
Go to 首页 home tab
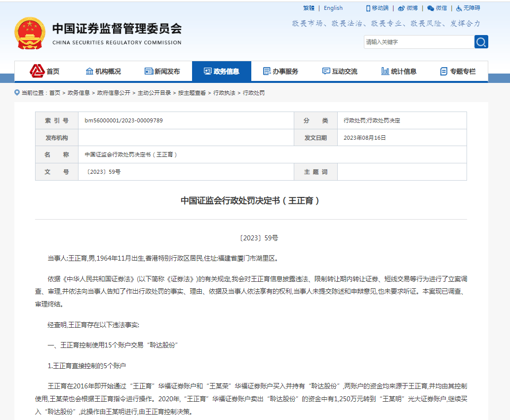[44, 72]
